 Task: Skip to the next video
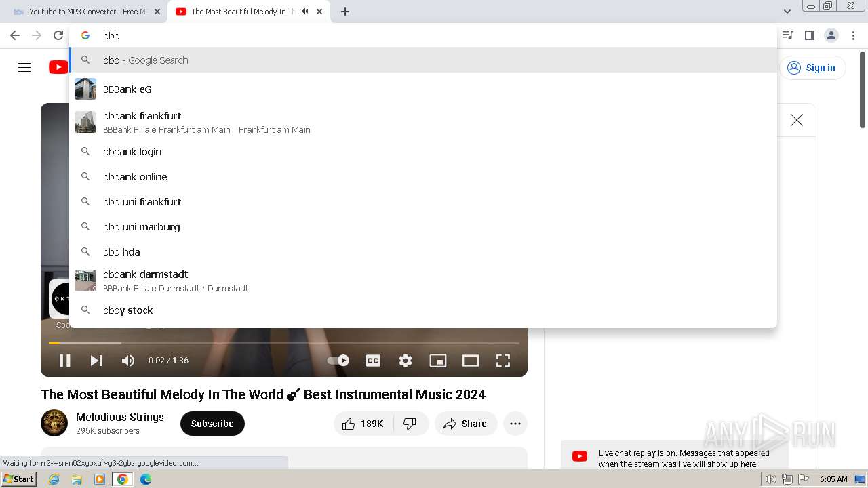point(96,361)
